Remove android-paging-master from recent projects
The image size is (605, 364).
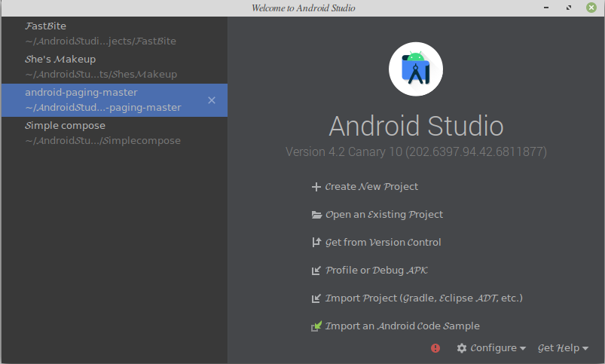click(212, 100)
